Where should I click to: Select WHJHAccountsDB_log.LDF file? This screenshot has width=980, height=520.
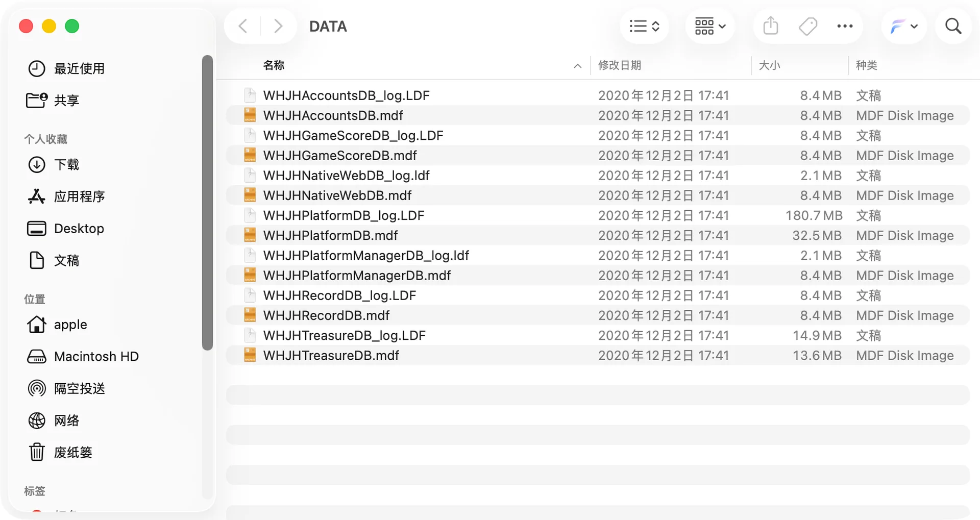coord(598,95)
